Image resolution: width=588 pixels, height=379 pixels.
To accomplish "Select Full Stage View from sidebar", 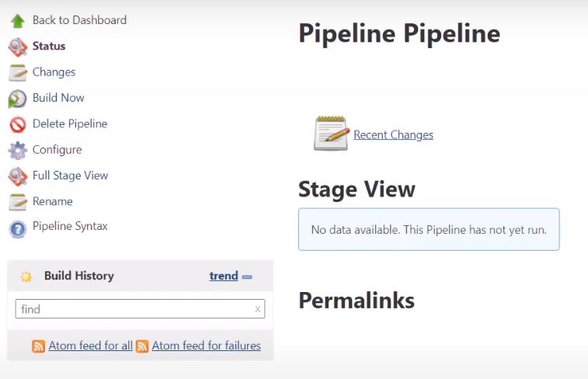I will pos(70,176).
